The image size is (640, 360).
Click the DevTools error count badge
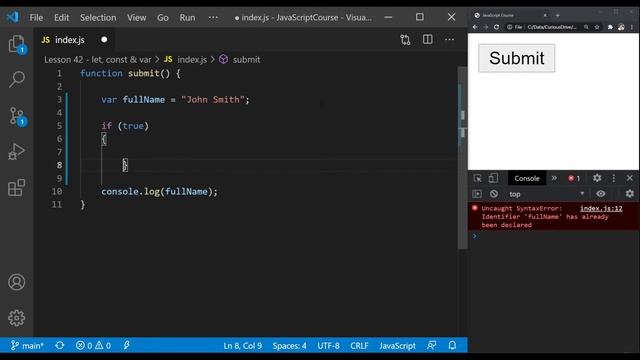(574, 178)
